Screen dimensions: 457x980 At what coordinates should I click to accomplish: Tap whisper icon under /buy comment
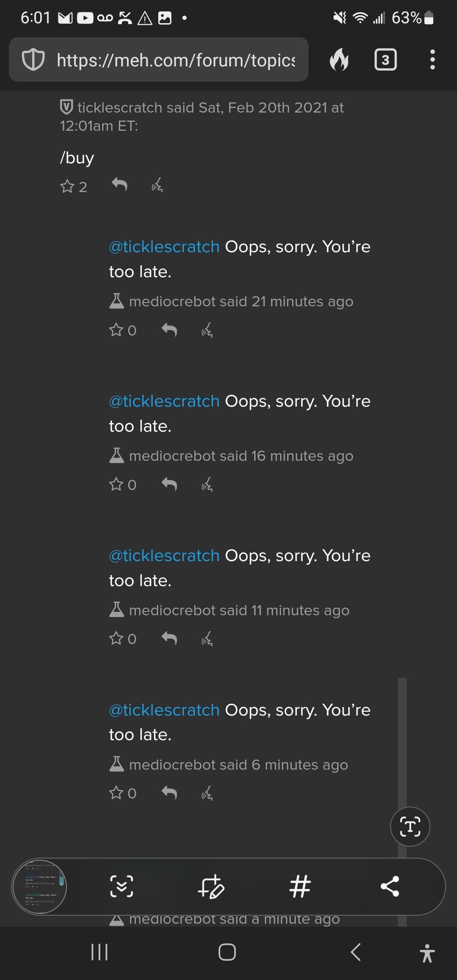[x=157, y=185]
